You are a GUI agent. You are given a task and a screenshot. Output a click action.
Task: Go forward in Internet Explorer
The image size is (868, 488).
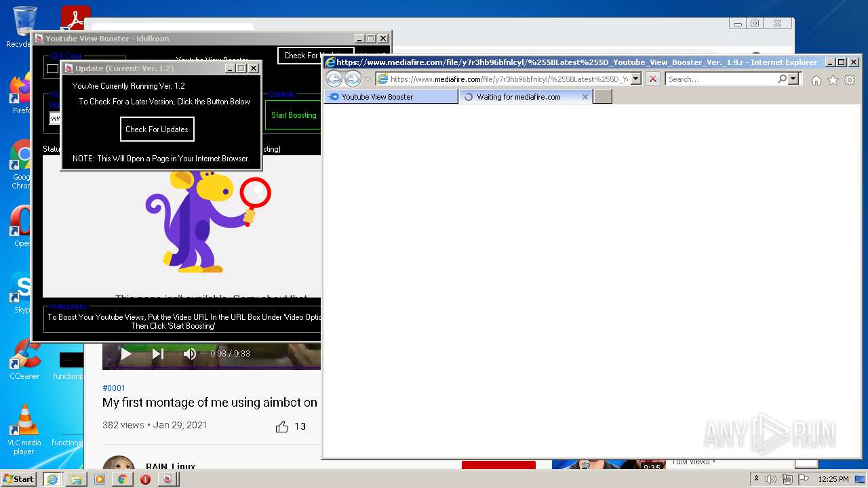353,79
